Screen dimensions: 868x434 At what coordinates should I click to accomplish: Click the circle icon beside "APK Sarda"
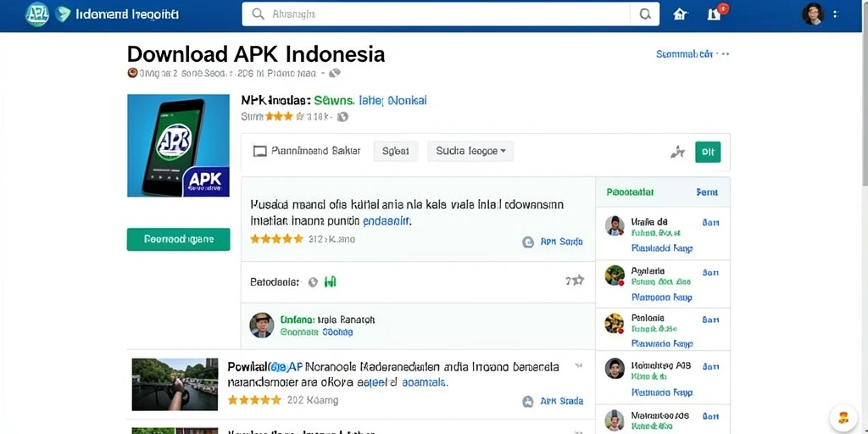[x=528, y=242]
